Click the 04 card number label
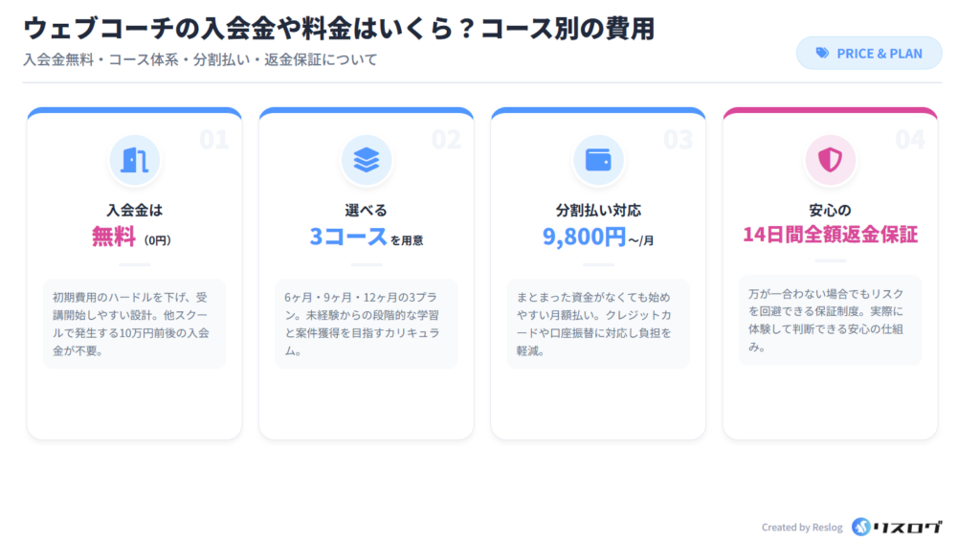980x542 pixels. (909, 140)
